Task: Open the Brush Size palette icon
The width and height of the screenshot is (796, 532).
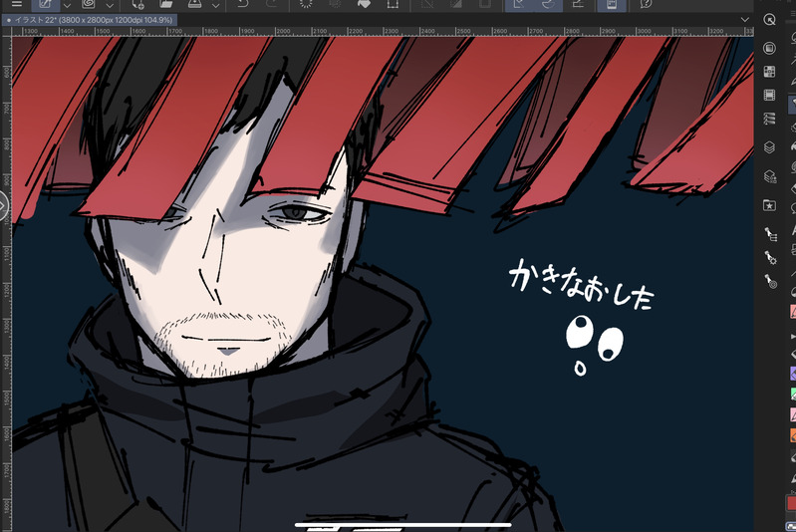Action: [x=771, y=281]
